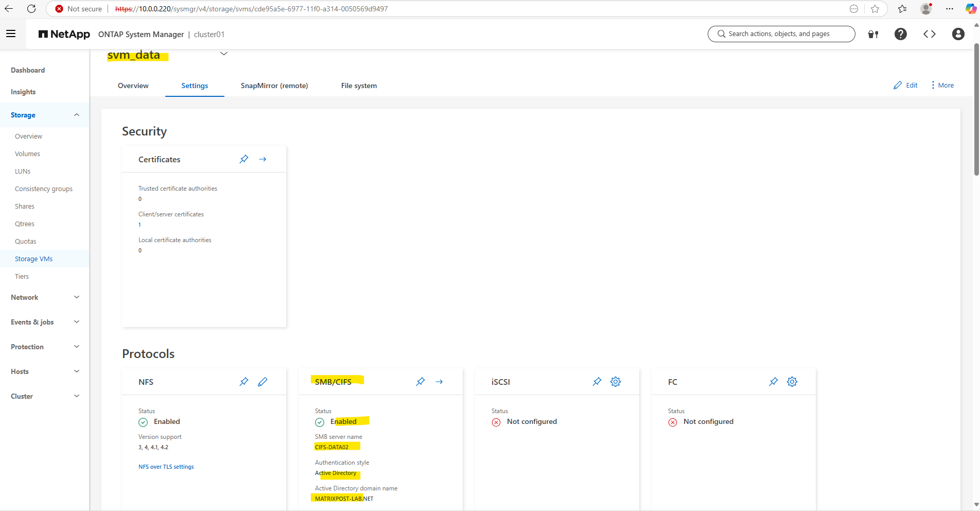Image resolution: width=980 pixels, height=511 pixels.
Task: Open Volumes in sidebar
Action: (27, 154)
